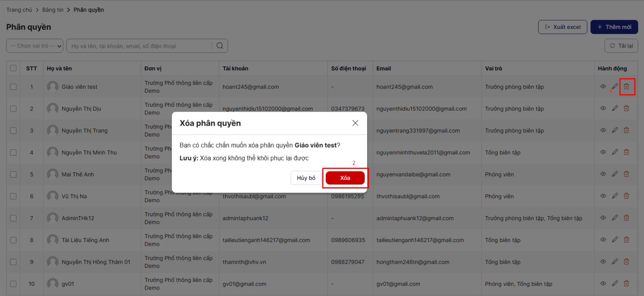Click trash icon for gv01 row
This screenshot has height=296, width=644.
tap(626, 284)
